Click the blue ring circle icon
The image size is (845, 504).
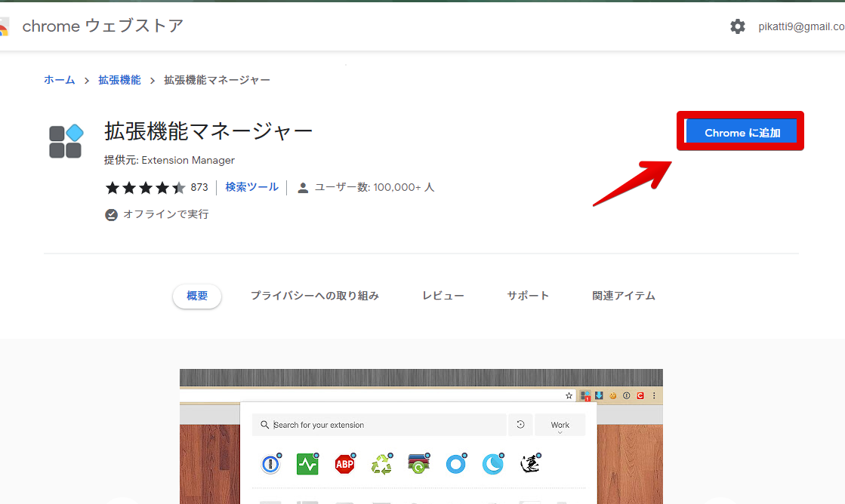point(456,463)
